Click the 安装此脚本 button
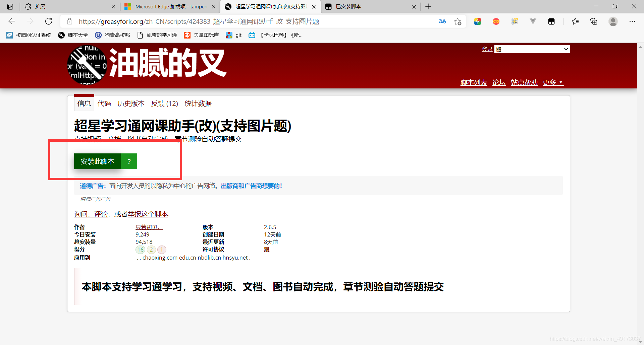Image resolution: width=644 pixels, height=345 pixels. pos(98,161)
